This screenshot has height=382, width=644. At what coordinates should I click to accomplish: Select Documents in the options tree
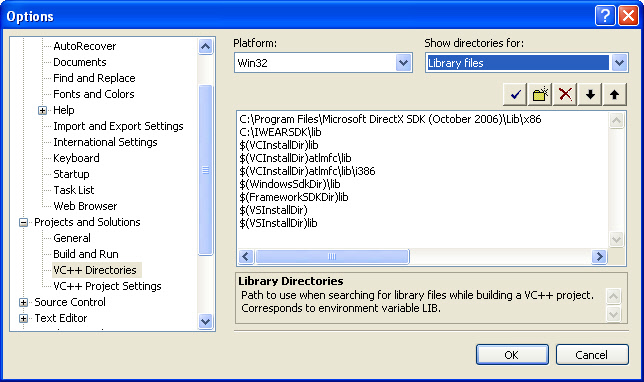(x=80, y=62)
